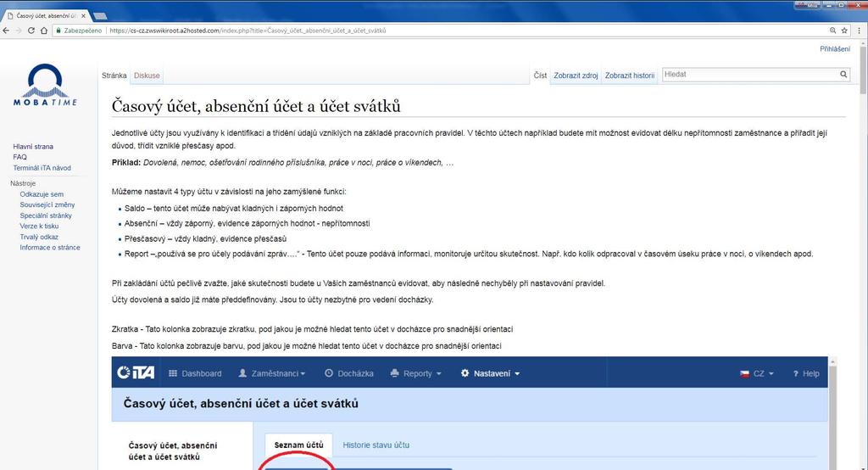
Task: Click the bullet text starting with Saldo
Action: (234, 209)
